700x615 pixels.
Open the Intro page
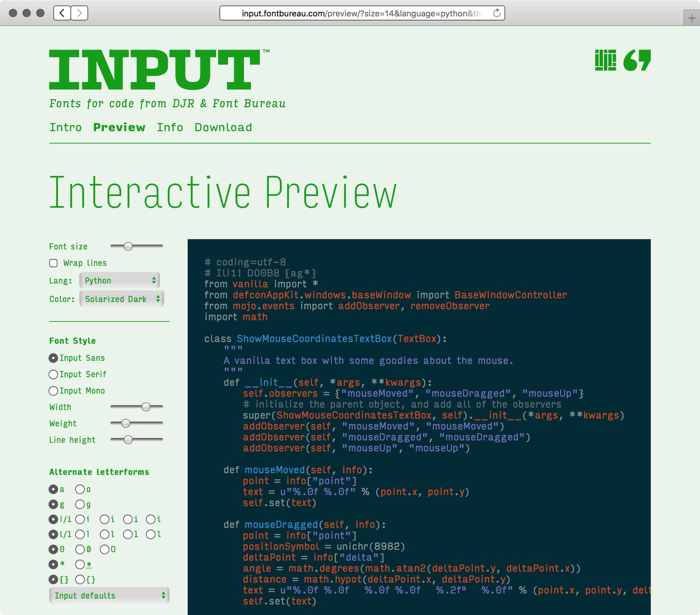coord(66,127)
